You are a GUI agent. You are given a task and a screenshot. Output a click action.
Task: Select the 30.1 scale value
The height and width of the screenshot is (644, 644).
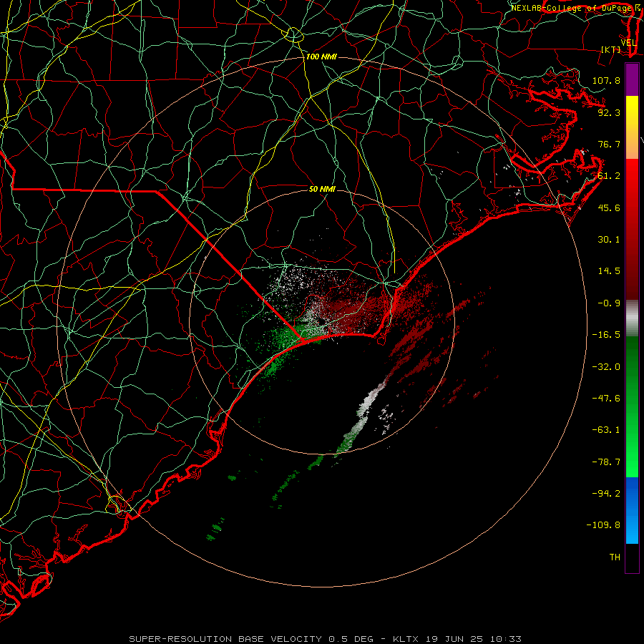pos(609,240)
